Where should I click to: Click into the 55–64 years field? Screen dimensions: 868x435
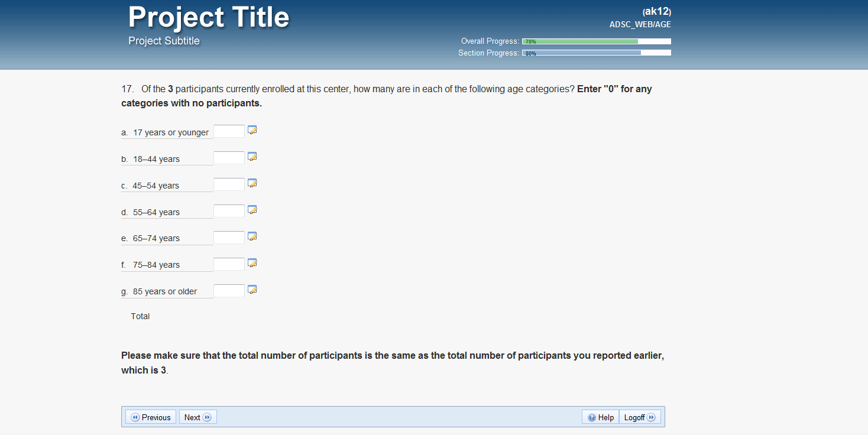(x=229, y=211)
